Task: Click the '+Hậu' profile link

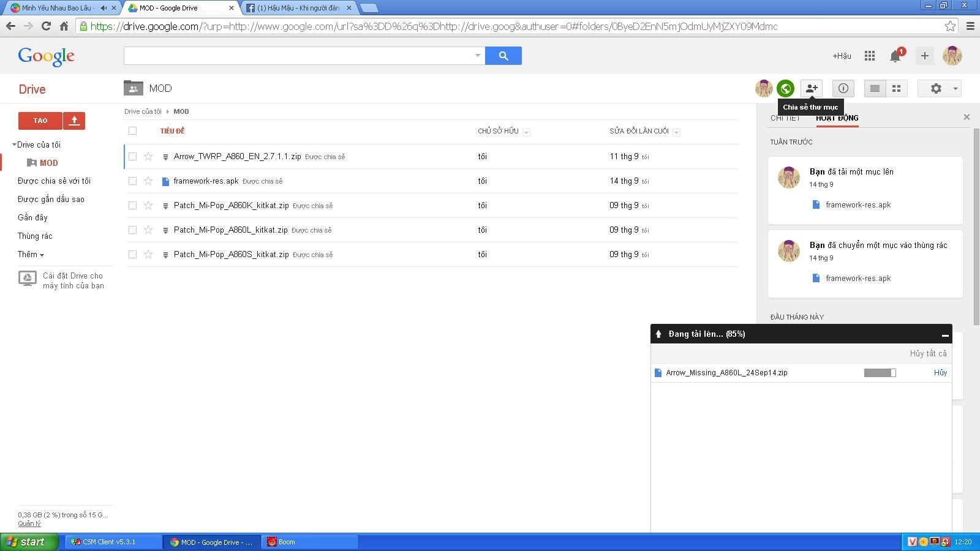Action: point(842,56)
